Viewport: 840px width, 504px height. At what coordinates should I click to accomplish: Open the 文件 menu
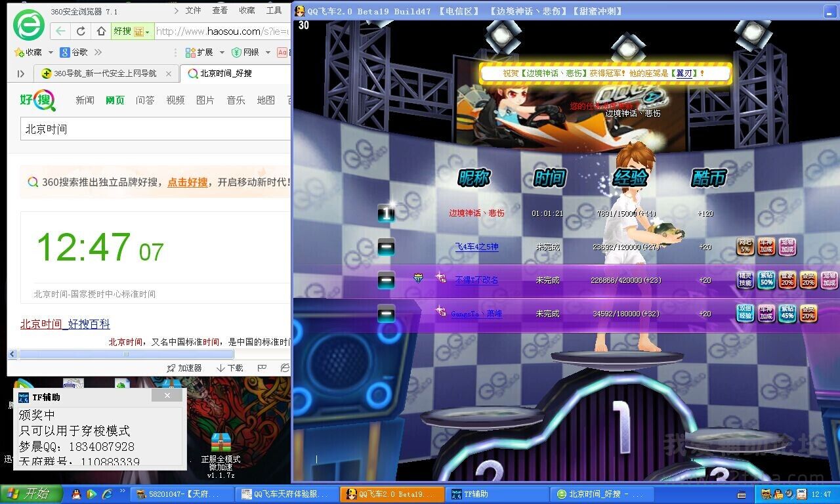(x=193, y=10)
